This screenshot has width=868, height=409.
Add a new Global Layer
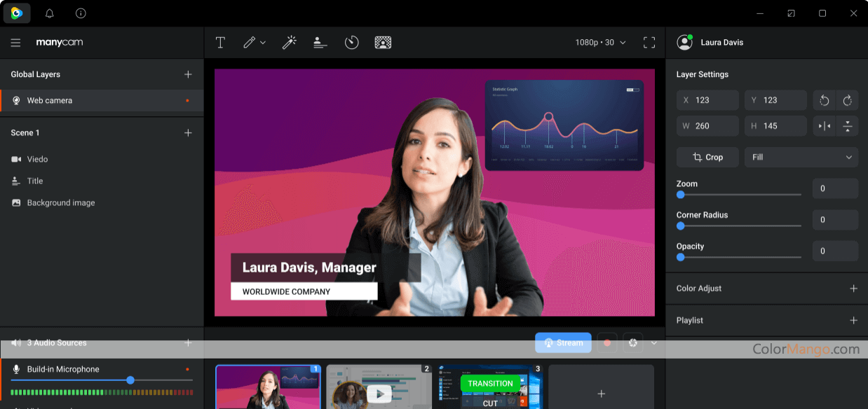coord(188,74)
